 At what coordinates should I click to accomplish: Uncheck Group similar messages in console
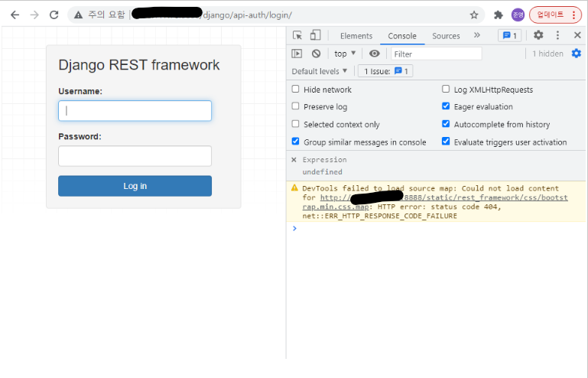(295, 142)
